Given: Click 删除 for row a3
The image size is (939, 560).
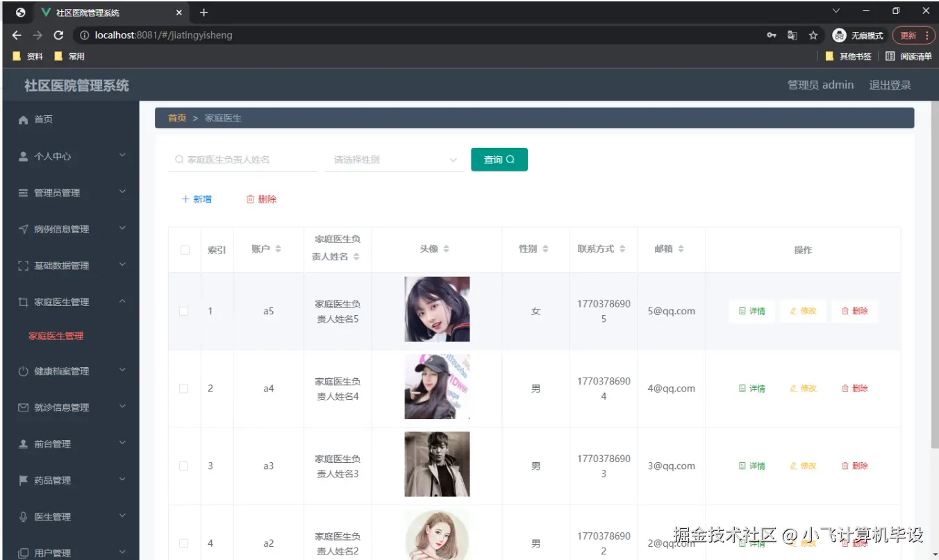Looking at the screenshot, I should 855,466.
